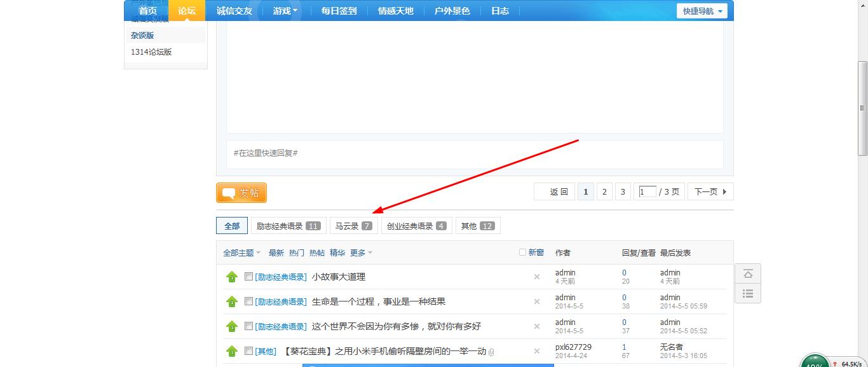
Task: Check the box for 葵花宝典 thread
Action: click(x=248, y=350)
